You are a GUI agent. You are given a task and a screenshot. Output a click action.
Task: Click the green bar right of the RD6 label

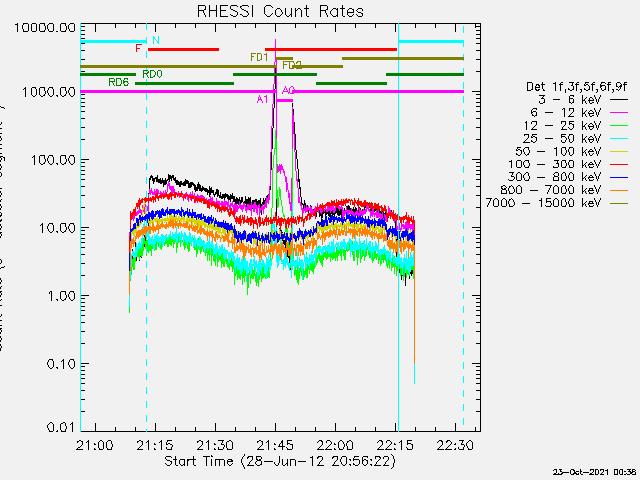click(184, 84)
